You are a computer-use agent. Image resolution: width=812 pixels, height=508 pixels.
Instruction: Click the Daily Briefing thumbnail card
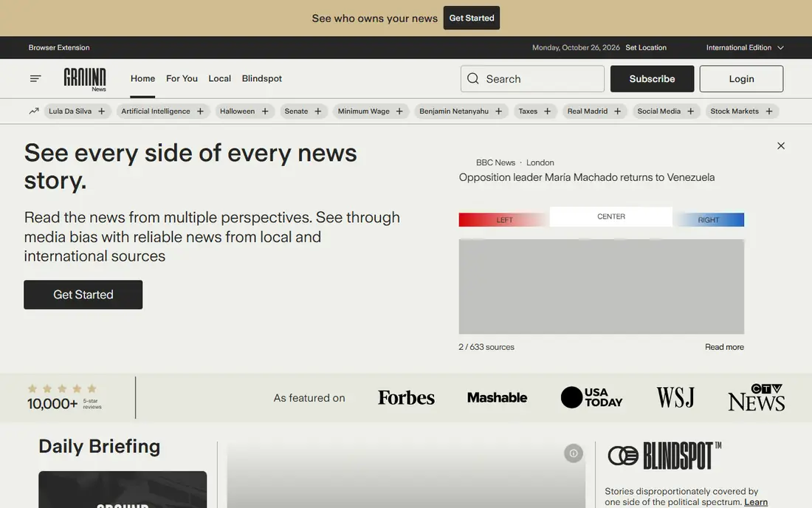point(123,490)
